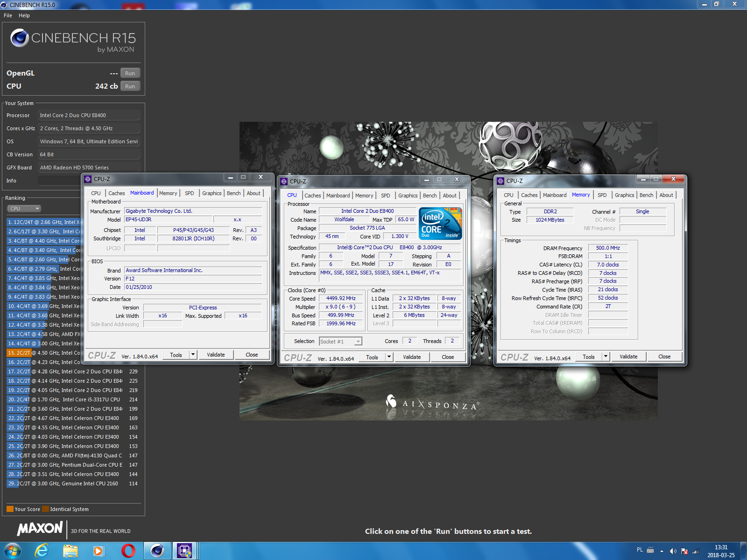Open About tab in Memory CPU-Z window
The image size is (747, 560).
tap(666, 195)
